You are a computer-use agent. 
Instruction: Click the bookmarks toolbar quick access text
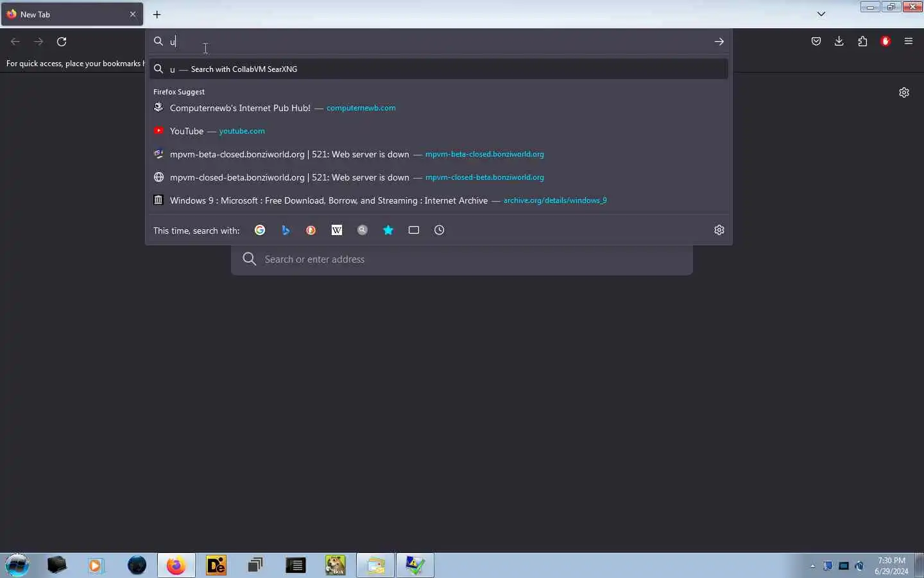(74, 64)
